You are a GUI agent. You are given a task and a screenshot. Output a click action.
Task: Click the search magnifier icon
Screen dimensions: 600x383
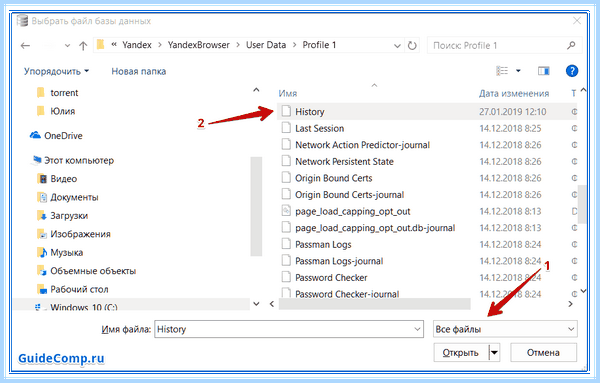(571, 46)
